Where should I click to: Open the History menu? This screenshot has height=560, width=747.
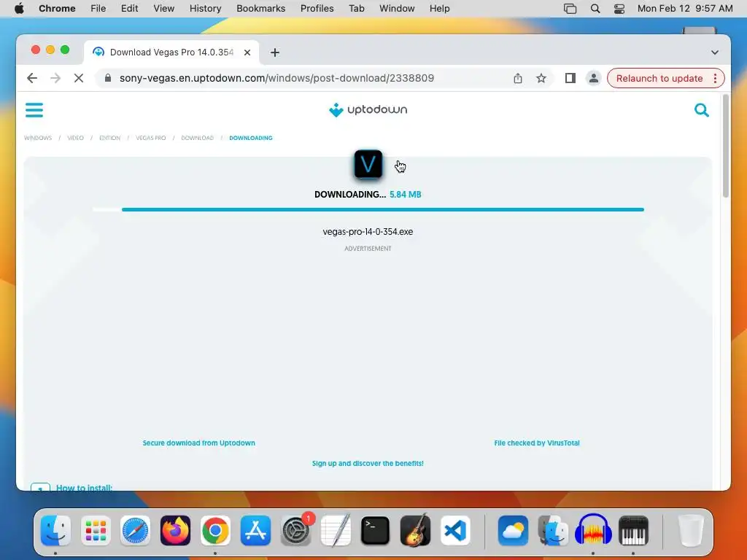tap(205, 9)
